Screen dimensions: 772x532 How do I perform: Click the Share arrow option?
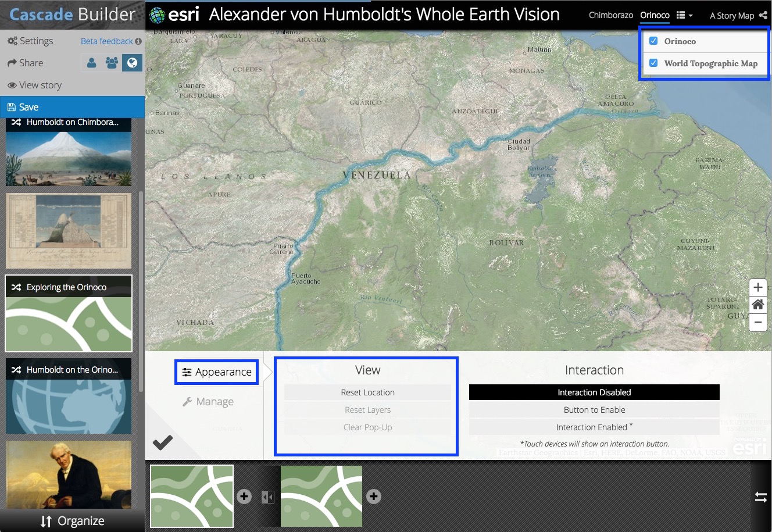(26, 63)
